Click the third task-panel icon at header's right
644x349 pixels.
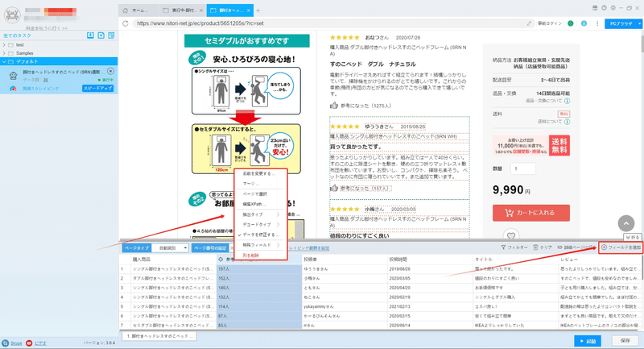point(111,35)
